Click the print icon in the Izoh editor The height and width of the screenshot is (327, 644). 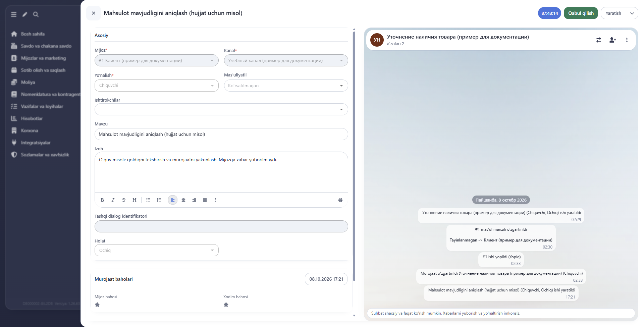click(340, 200)
